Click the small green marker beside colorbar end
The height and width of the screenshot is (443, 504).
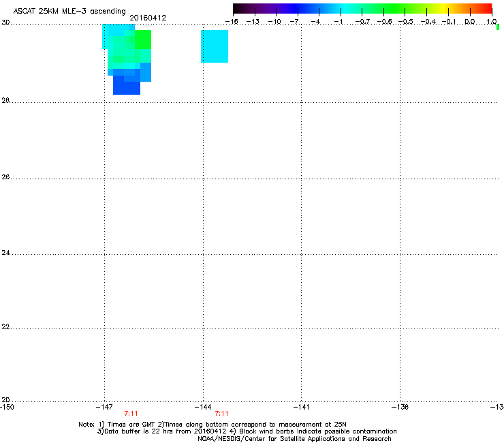[x=498, y=27]
